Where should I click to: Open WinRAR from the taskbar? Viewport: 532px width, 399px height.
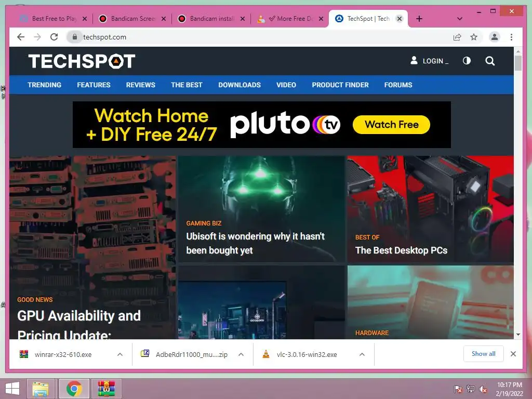pyautogui.click(x=107, y=389)
